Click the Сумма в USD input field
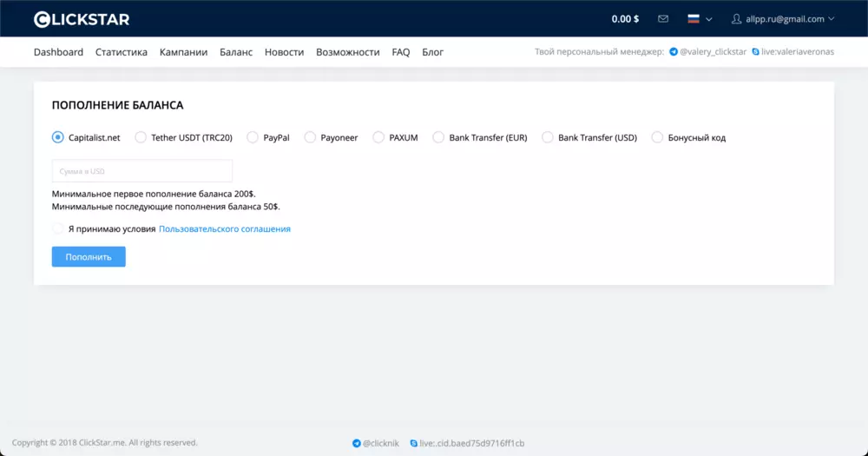 point(142,170)
